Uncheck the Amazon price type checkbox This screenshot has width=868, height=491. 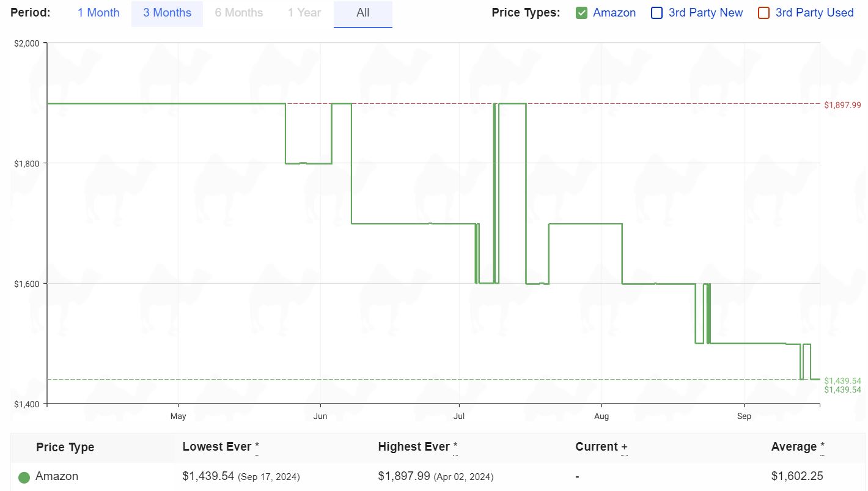582,13
